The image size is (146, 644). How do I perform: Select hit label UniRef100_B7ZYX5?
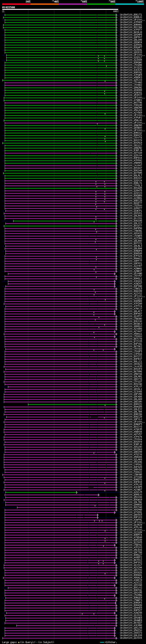(131, 342)
